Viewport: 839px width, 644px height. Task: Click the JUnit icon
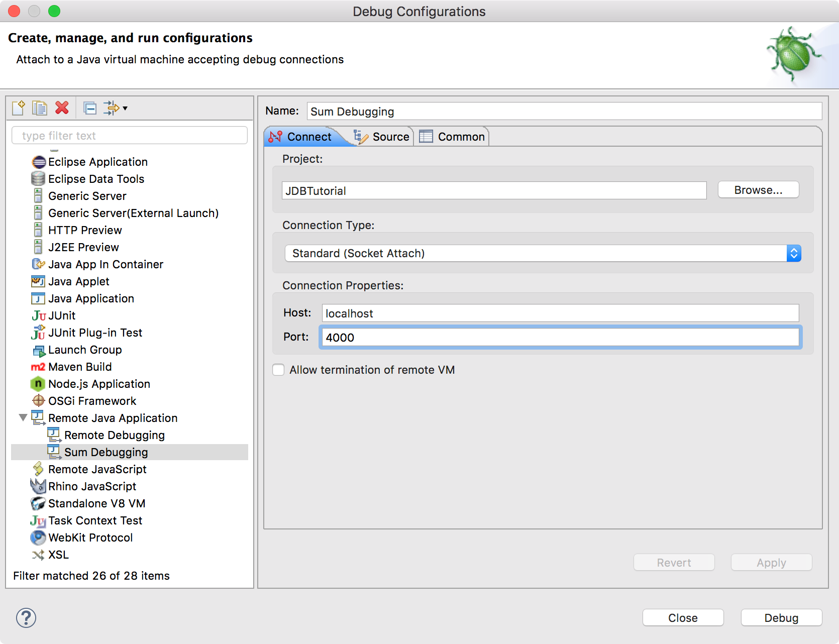point(39,315)
